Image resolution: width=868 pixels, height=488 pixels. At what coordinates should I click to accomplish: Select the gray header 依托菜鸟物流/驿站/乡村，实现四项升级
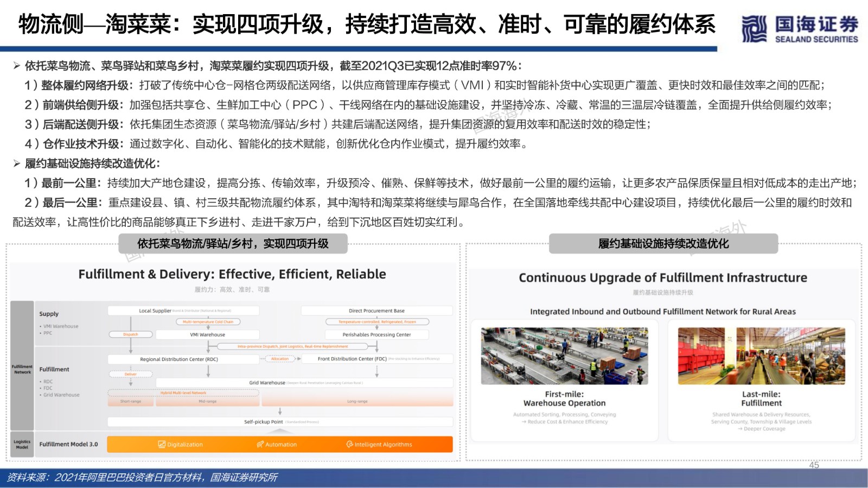tap(233, 244)
